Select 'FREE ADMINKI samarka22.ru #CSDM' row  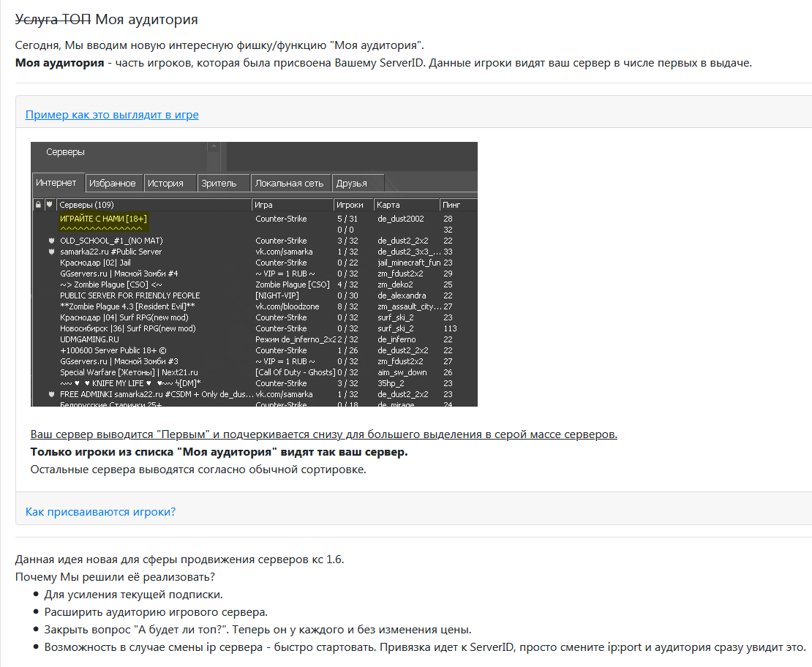pos(254,394)
